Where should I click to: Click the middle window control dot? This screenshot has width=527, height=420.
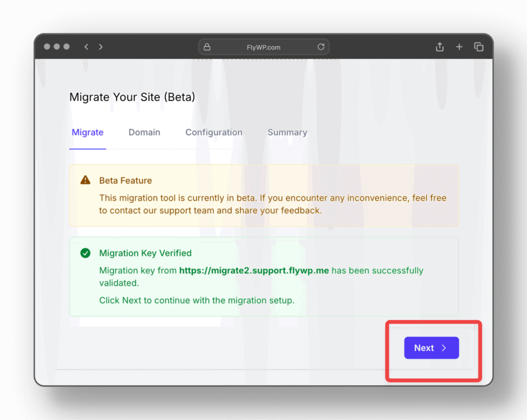click(57, 47)
